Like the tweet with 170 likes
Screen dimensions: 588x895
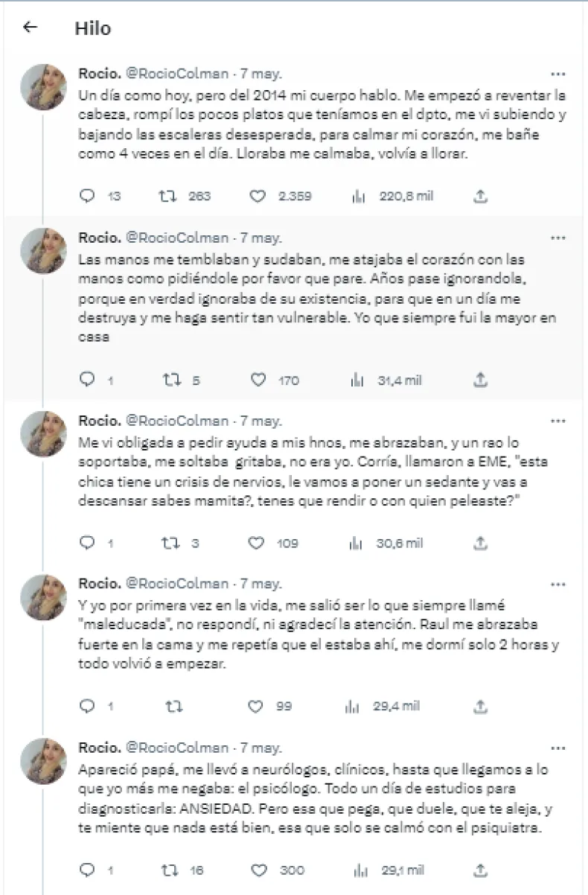[x=258, y=380]
